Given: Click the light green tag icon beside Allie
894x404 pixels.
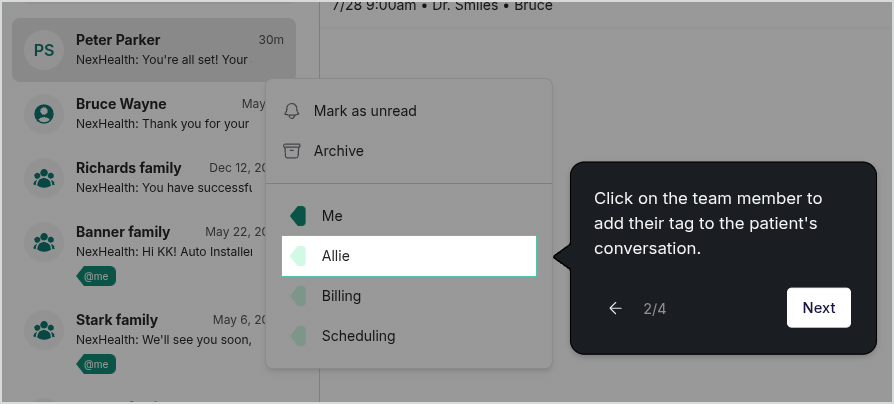Looking at the screenshot, I should (298, 256).
